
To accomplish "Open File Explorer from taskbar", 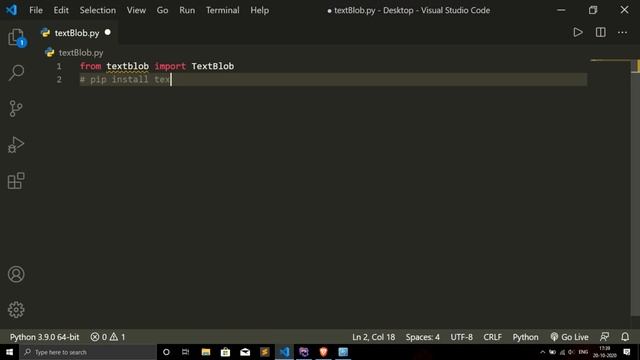I will (205, 352).
